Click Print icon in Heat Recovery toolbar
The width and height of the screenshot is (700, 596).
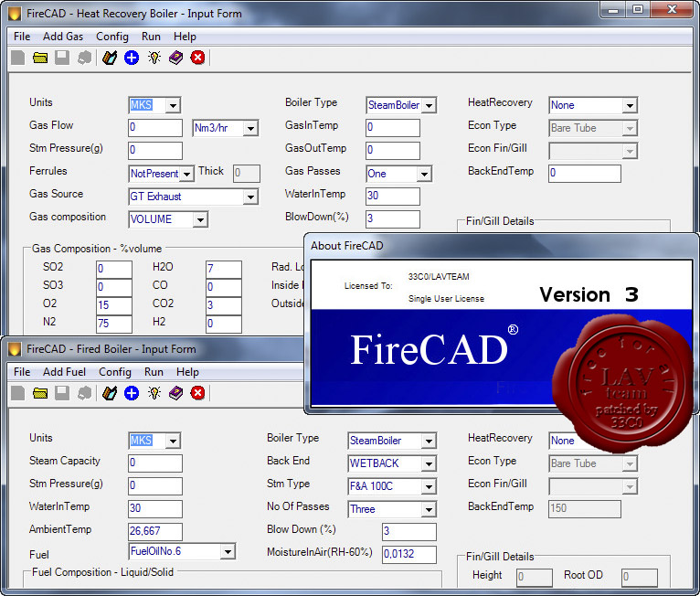(x=84, y=58)
